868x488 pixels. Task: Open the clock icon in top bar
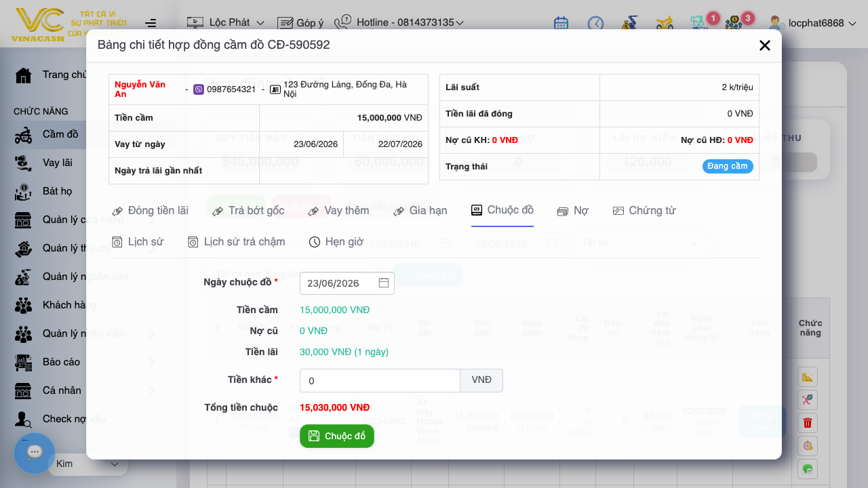(595, 23)
